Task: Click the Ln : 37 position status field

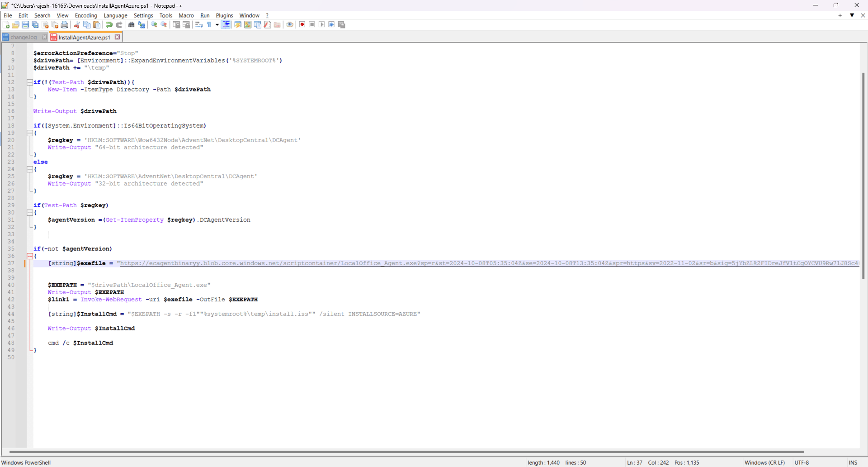Action: 635,462
